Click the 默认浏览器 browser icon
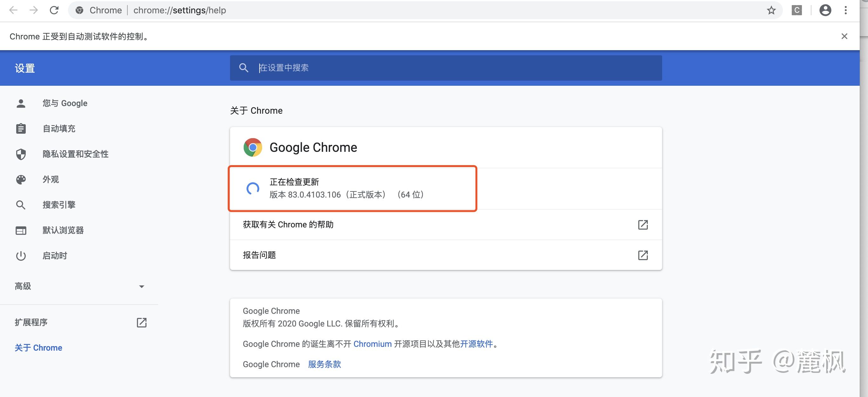This screenshot has width=868, height=397. pos(21,230)
